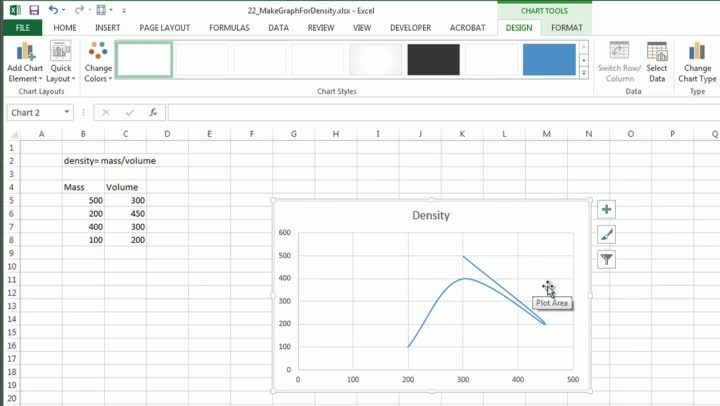Move the Chart Styles gallery up one row
Screen dimensions: 720x406
584,47
